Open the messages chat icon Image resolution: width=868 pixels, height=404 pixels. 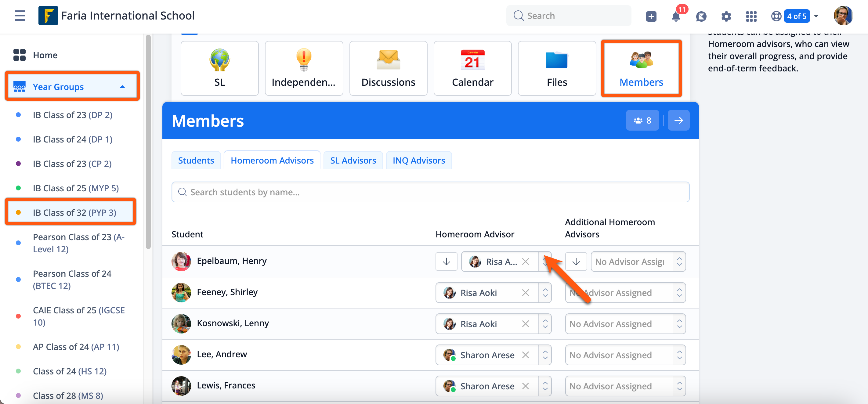tap(701, 16)
